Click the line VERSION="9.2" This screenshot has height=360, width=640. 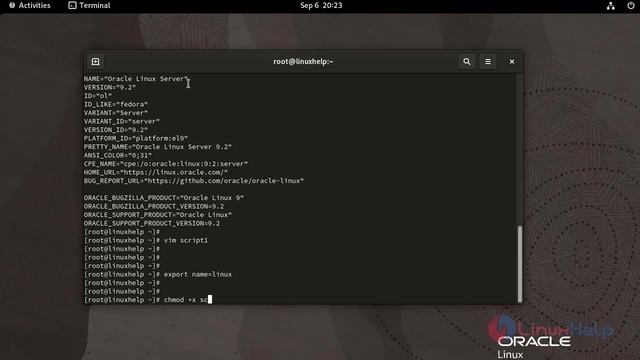[110, 87]
